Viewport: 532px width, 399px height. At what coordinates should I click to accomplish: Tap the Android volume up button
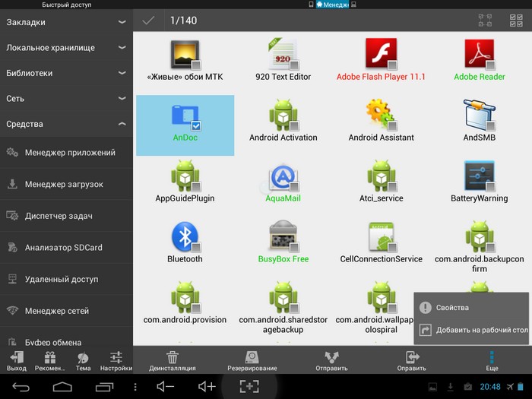point(207,386)
